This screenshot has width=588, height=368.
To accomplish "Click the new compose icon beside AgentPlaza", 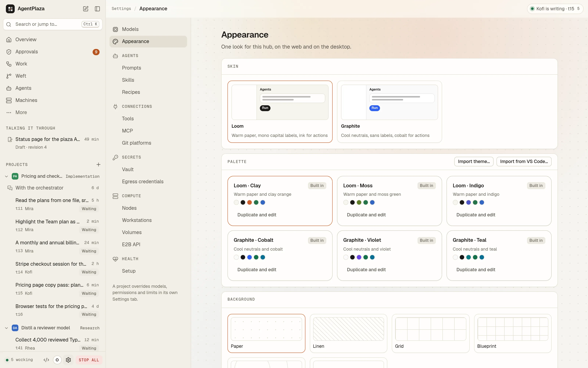I will click(x=85, y=9).
